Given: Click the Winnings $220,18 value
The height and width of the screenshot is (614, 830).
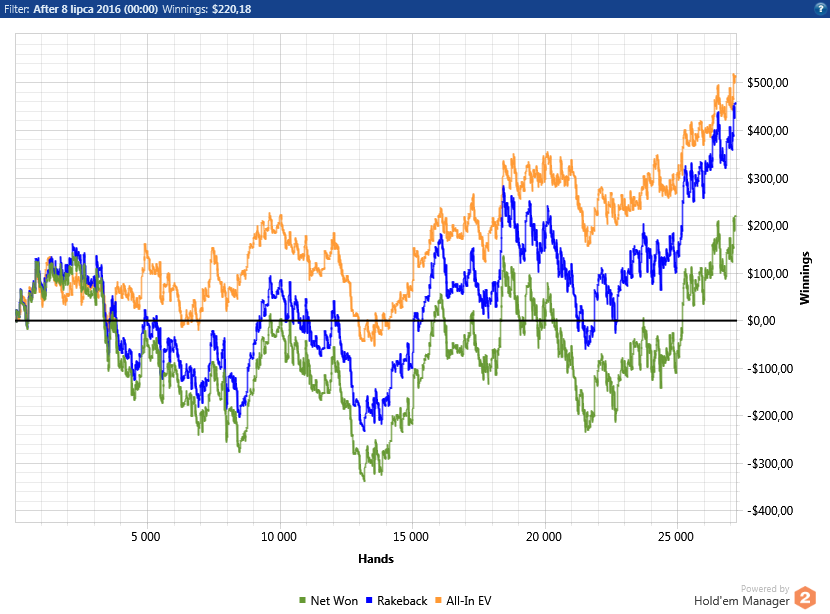Looking at the screenshot, I should coord(231,9).
